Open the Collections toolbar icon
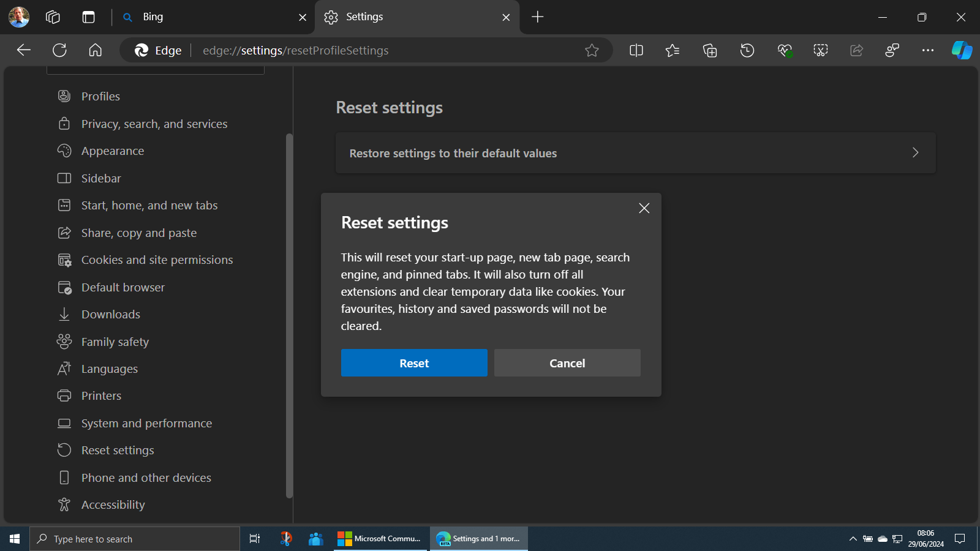The height and width of the screenshot is (551, 980). coord(710,50)
